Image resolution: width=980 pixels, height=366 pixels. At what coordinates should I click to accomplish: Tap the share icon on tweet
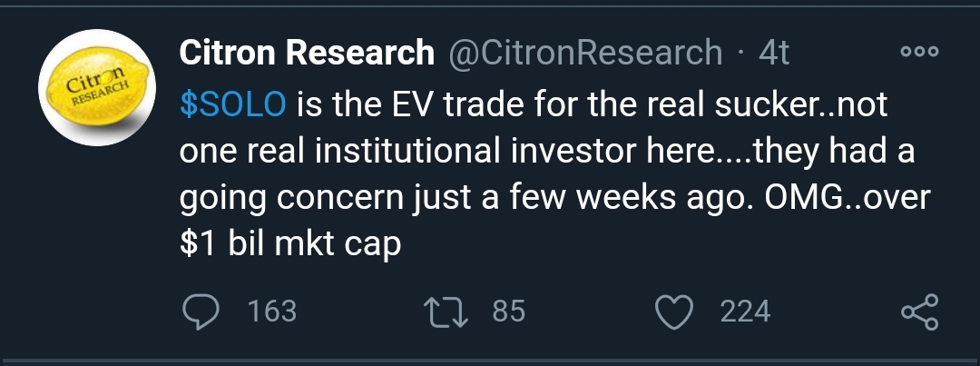920,312
